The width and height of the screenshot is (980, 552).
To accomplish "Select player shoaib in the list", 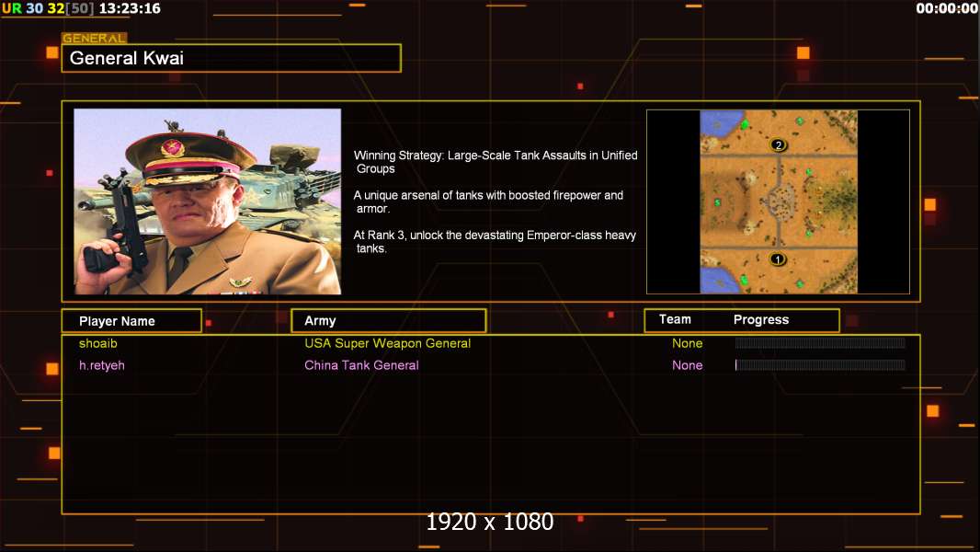I will coord(98,343).
